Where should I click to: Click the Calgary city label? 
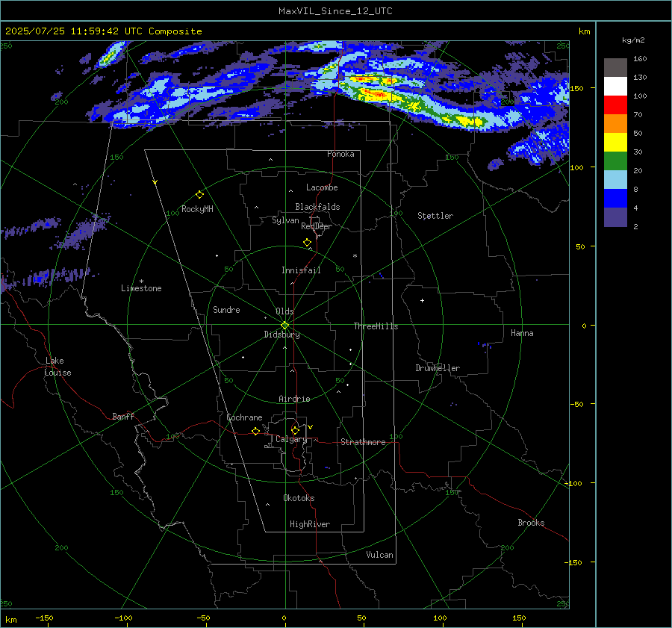291,439
